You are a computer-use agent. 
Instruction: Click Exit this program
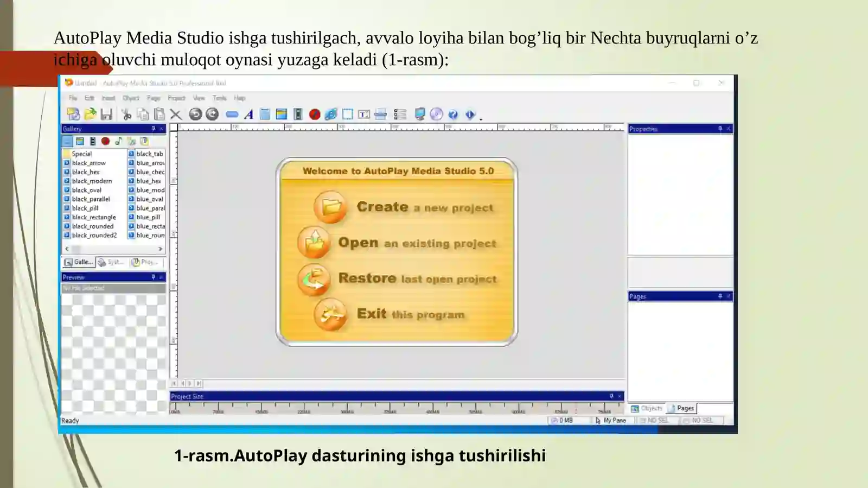point(390,314)
